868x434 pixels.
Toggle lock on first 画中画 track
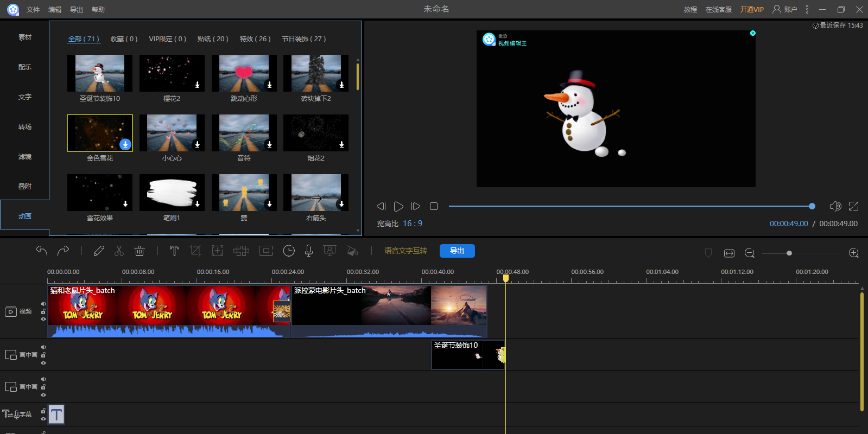click(x=43, y=355)
